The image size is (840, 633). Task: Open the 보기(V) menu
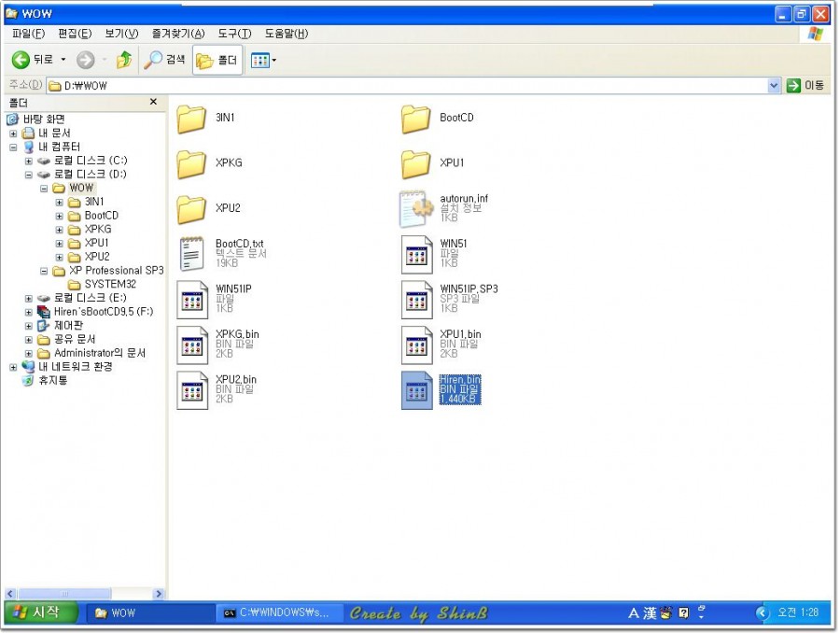(121, 34)
